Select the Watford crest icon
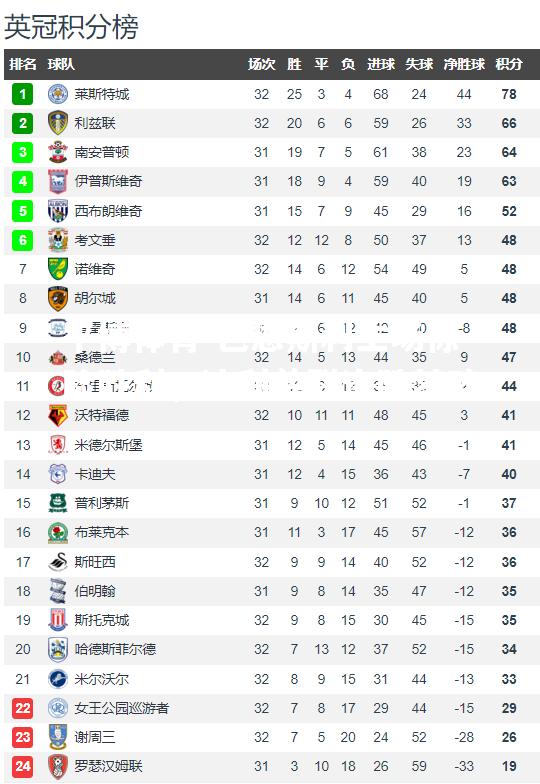This screenshot has width=540, height=784. [58, 415]
